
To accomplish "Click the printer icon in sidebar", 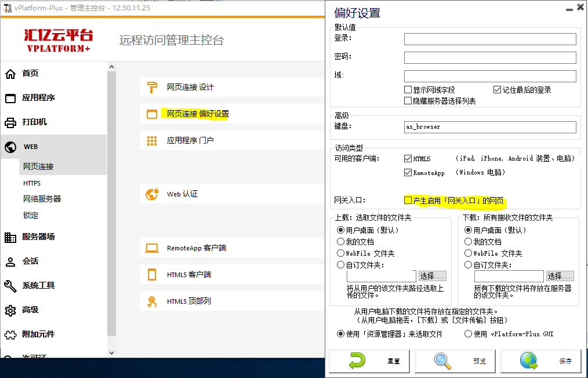I will (x=10, y=122).
